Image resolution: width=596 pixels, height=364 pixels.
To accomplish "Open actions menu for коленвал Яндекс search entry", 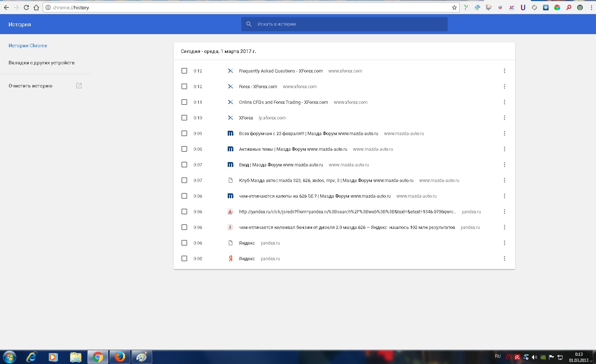I will 504,227.
